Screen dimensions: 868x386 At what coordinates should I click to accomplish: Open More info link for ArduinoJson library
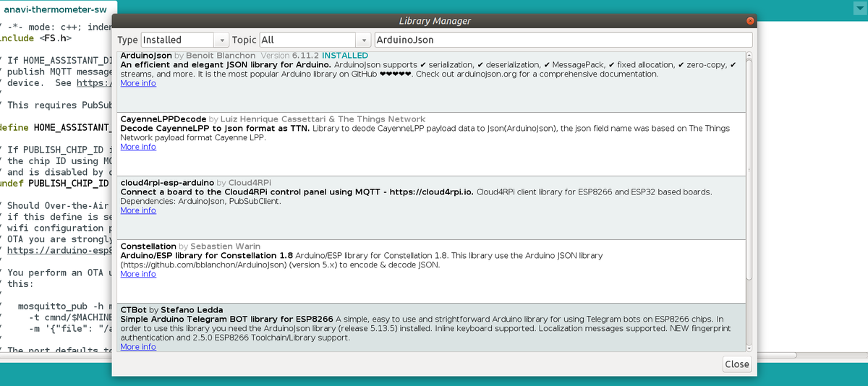(138, 83)
